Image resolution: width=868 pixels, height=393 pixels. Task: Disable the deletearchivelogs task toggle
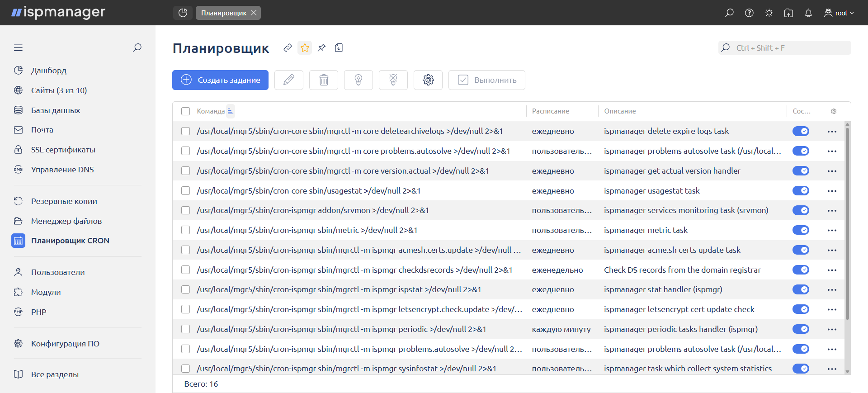(x=801, y=131)
